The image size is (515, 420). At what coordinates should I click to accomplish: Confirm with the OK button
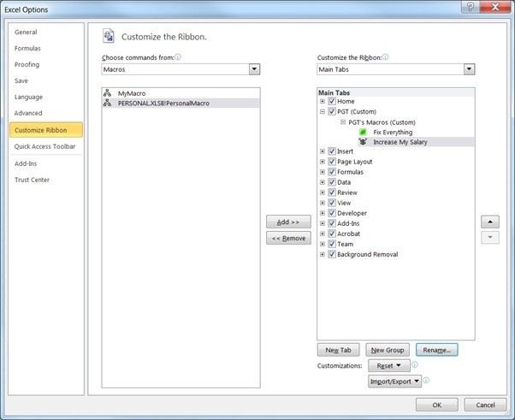(437, 405)
